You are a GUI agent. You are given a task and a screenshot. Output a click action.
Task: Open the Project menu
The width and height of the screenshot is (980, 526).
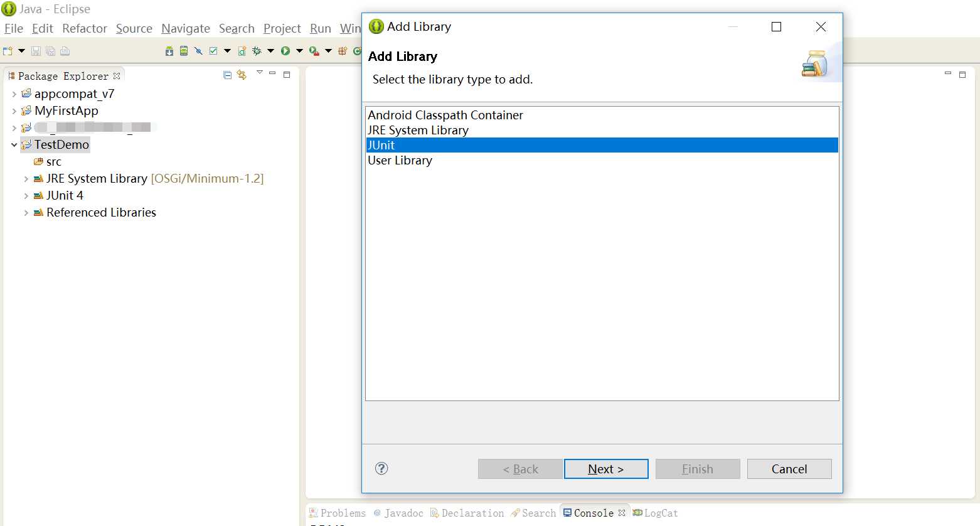point(282,29)
